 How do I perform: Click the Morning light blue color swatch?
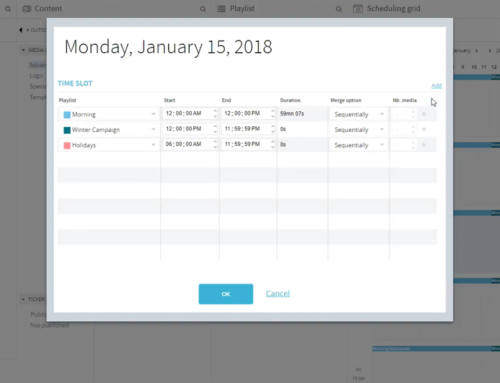click(x=67, y=115)
